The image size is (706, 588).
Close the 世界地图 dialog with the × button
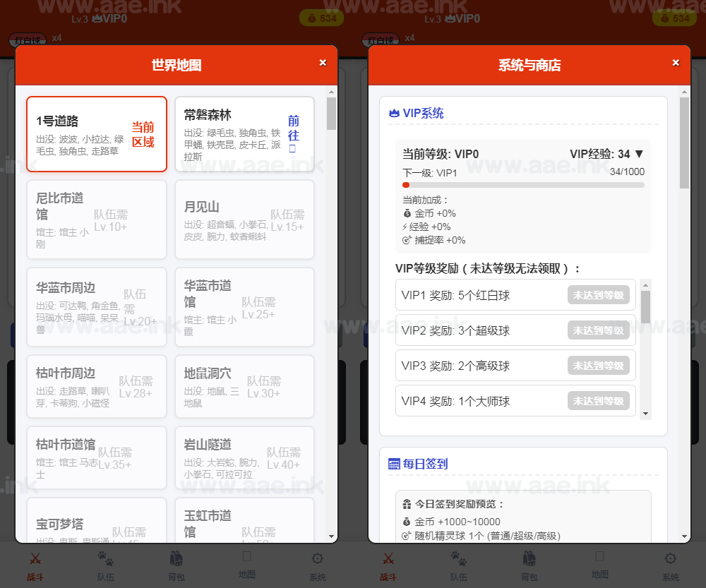[323, 62]
